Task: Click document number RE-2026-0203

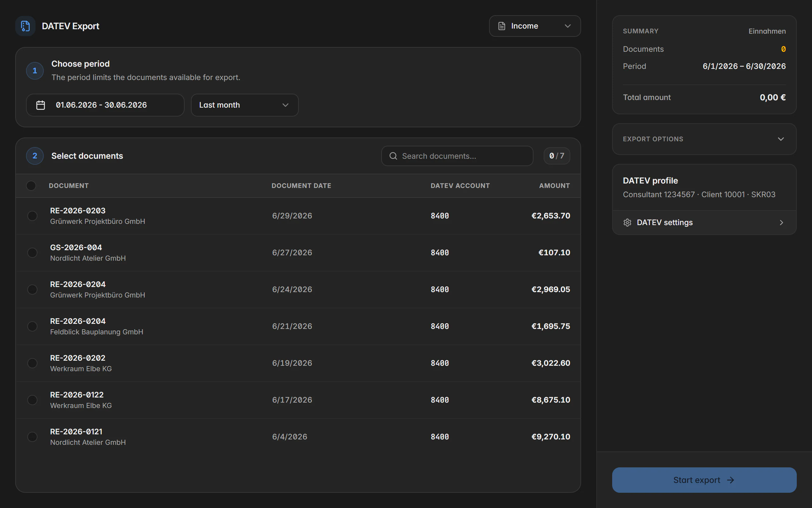Action: 78,211
